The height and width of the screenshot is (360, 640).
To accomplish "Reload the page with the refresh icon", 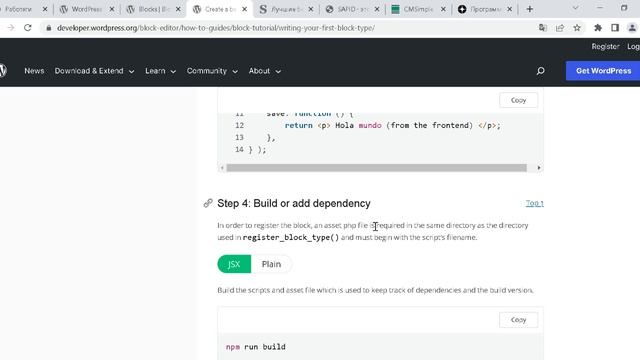I will pyautogui.click(x=27, y=28).
